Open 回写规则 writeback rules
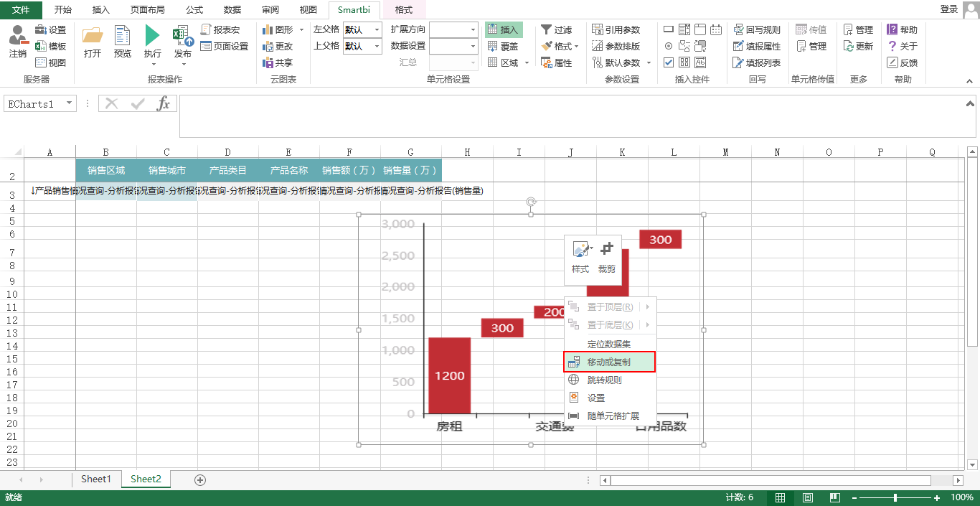980x506 pixels. (x=757, y=29)
